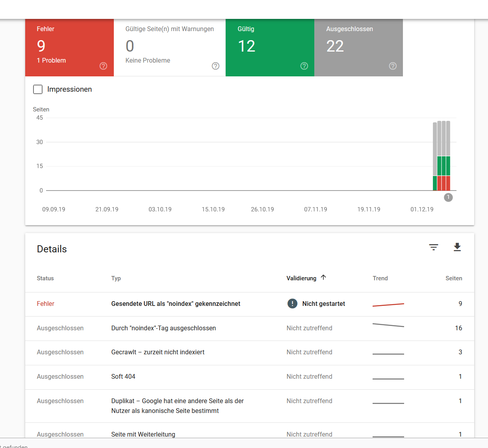Click the sort arrow next to Validierung
The width and height of the screenshot is (488, 448).
(x=323, y=278)
